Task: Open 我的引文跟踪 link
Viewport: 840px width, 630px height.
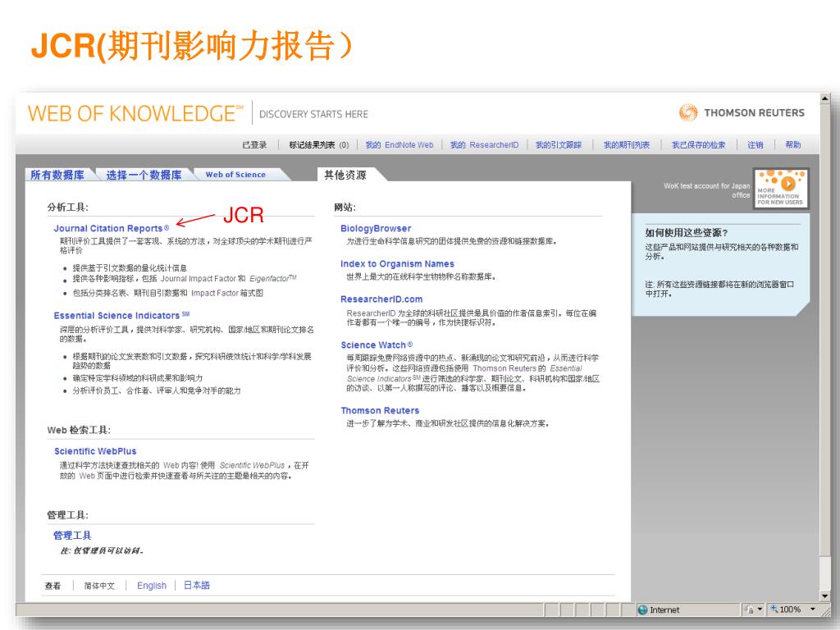Action: click(x=559, y=144)
